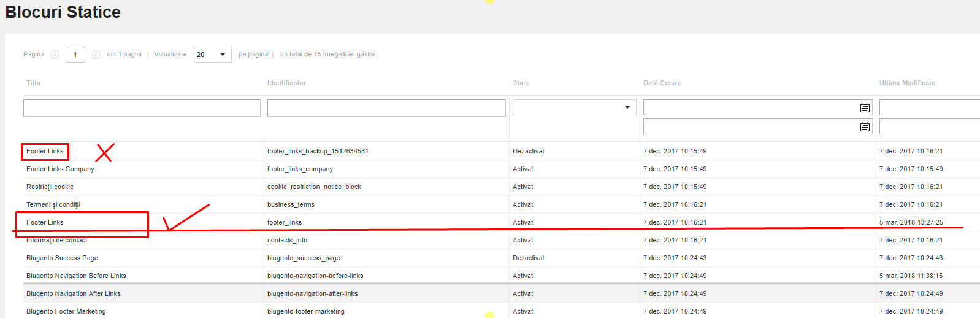Click identifier blugento_success_page
Viewport: 980px width, 318px height.
click(304, 258)
